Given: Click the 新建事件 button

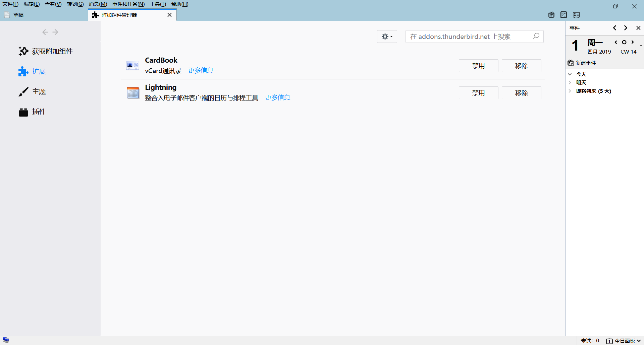Looking at the screenshot, I should tap(582, 63).
